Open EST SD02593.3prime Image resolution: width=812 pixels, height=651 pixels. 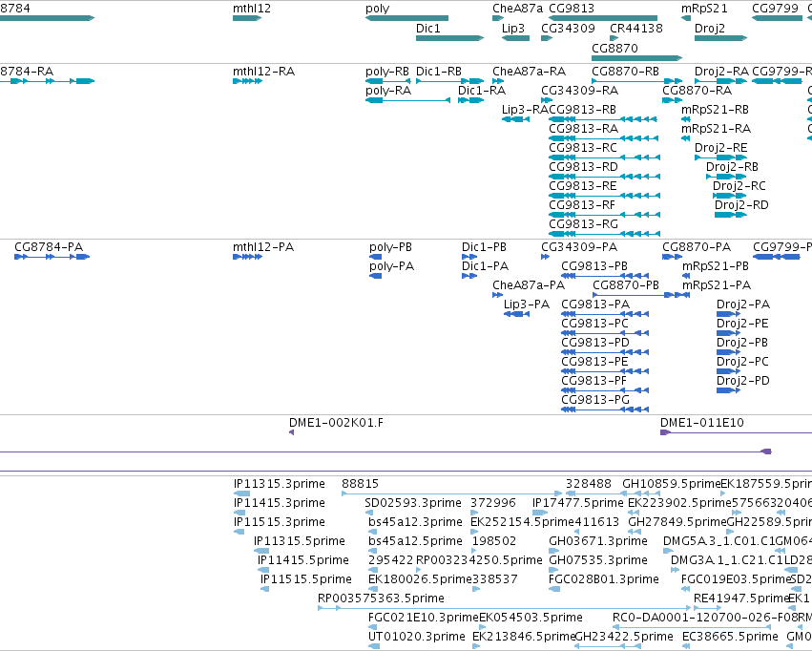[413, 503]
